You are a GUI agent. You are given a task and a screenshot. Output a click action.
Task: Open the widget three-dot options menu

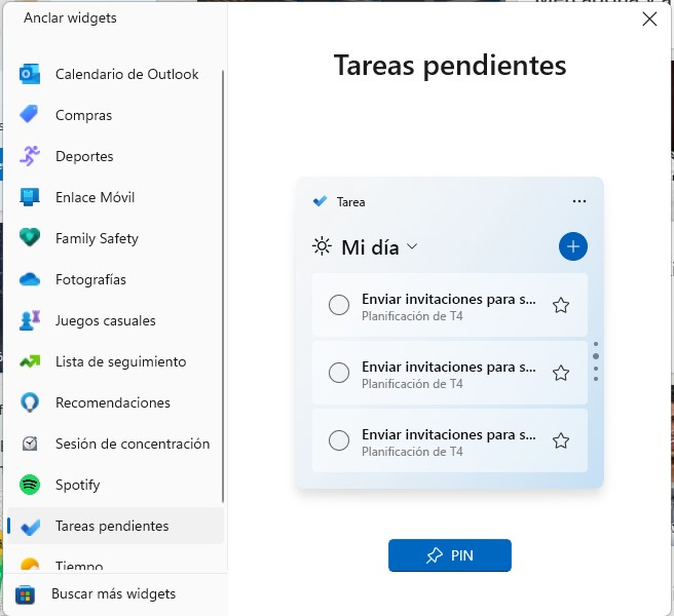click(579, 201)
